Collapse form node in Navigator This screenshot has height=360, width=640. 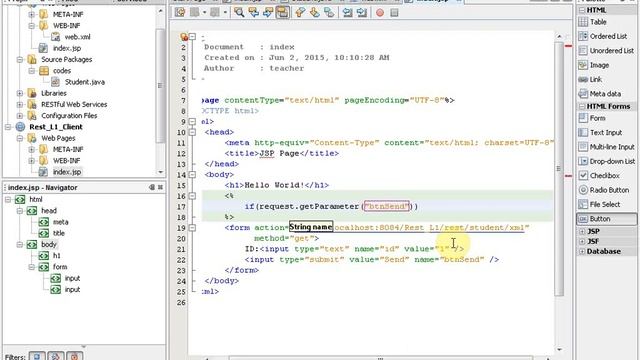pos(31,267)
